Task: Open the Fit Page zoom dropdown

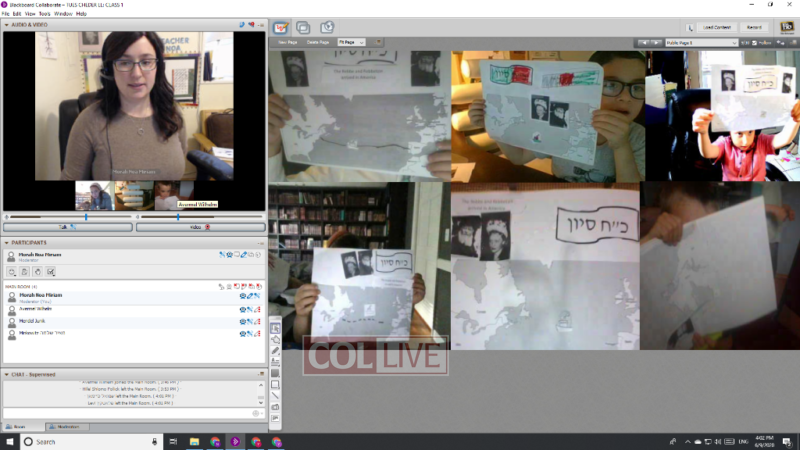Action: tap(352, 43)
